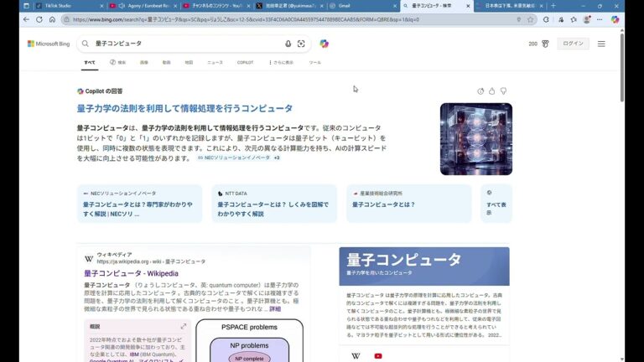Click the +3 source citation chip

277,158
